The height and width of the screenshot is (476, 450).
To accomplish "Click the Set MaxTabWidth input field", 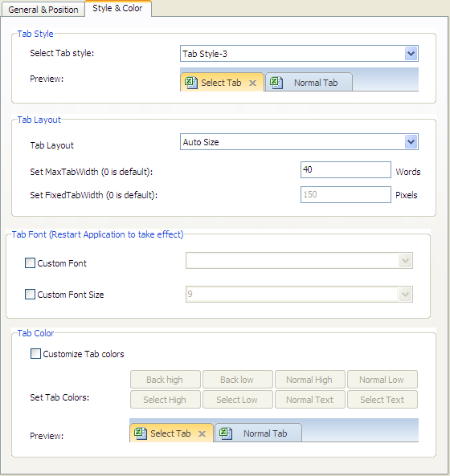I will (346, 169).
